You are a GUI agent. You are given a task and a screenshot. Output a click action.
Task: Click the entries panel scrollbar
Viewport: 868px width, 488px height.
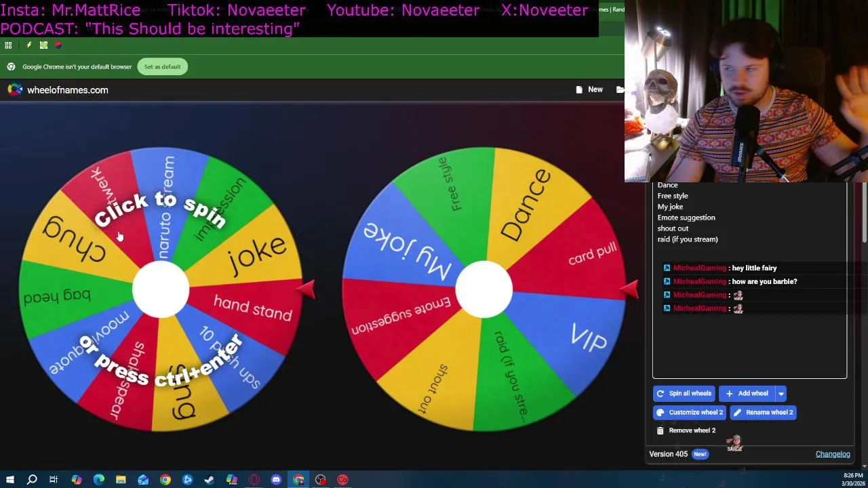coord(864,211)
